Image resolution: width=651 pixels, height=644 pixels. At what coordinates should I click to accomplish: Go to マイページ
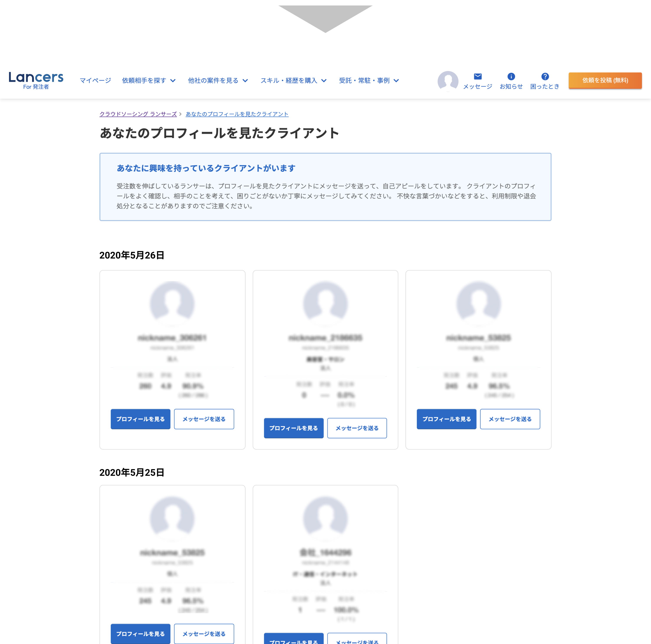point(95,81)
